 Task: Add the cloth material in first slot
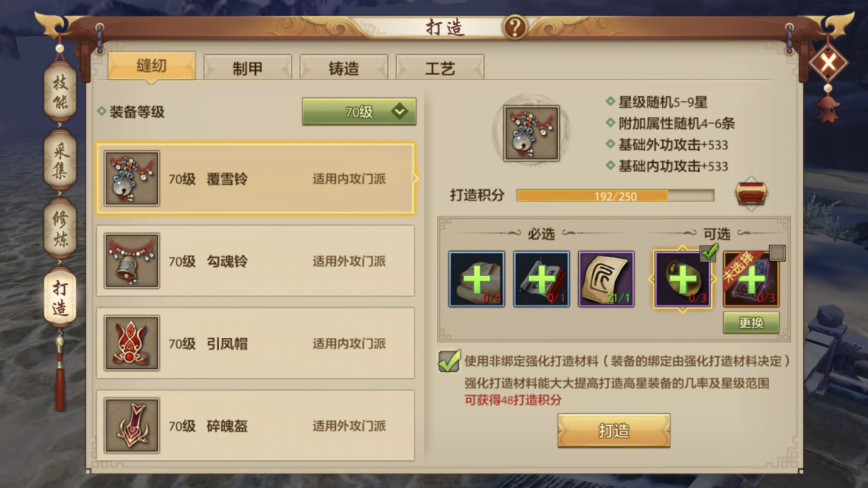(476, 279)
